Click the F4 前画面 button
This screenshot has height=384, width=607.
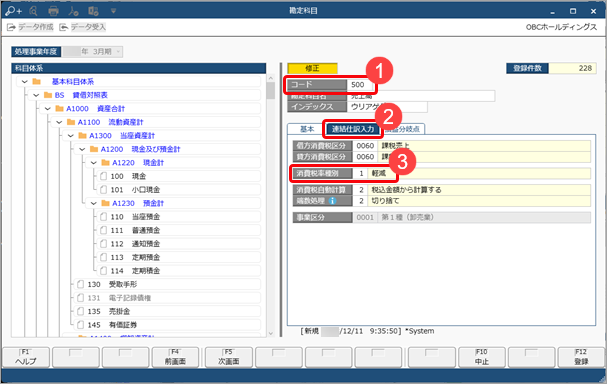coord(175,357)
